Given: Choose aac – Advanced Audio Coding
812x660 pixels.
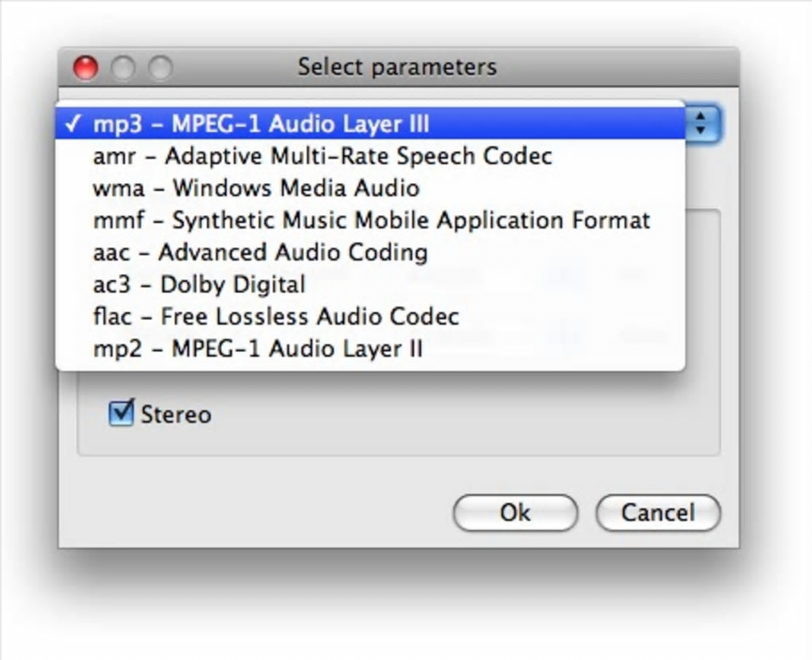Looking at the screenshot, I should pos(260,252).
